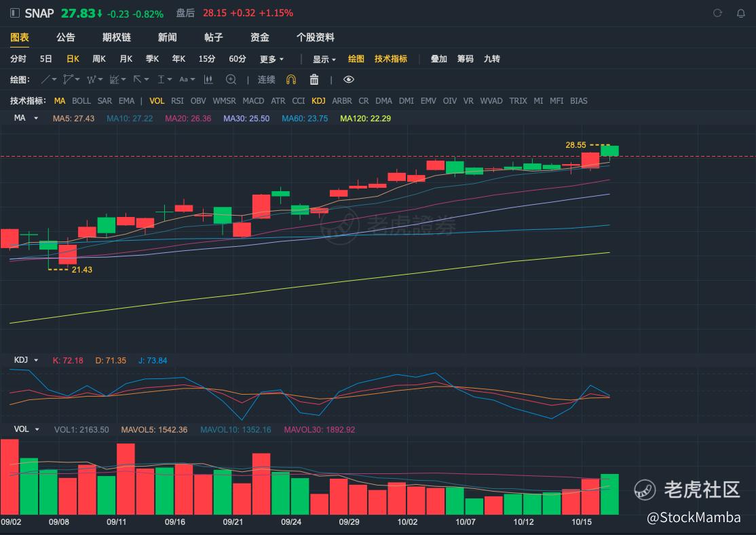Toggle the 技术指标 indicators bar
Image resolution: width=756 pixels, height=535 pixels.
coord(390,59)
